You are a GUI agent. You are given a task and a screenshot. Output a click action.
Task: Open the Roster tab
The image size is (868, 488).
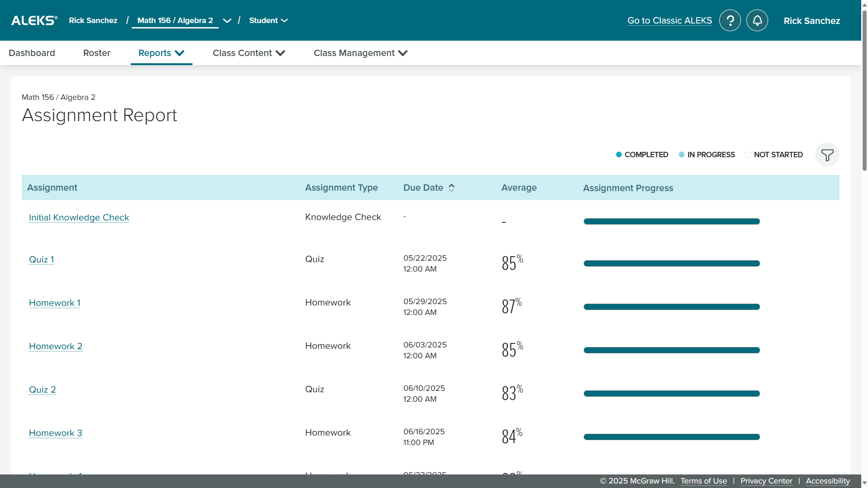[97, 53]
